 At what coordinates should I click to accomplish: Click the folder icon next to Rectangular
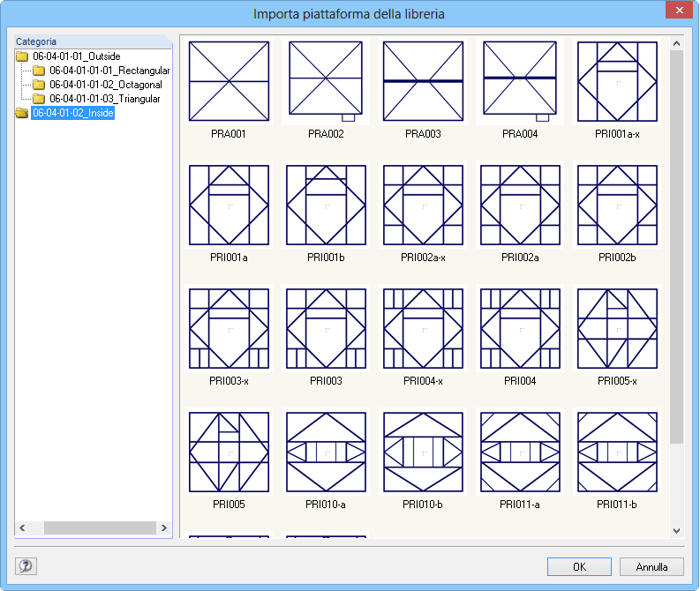click(x=39, y=71)
